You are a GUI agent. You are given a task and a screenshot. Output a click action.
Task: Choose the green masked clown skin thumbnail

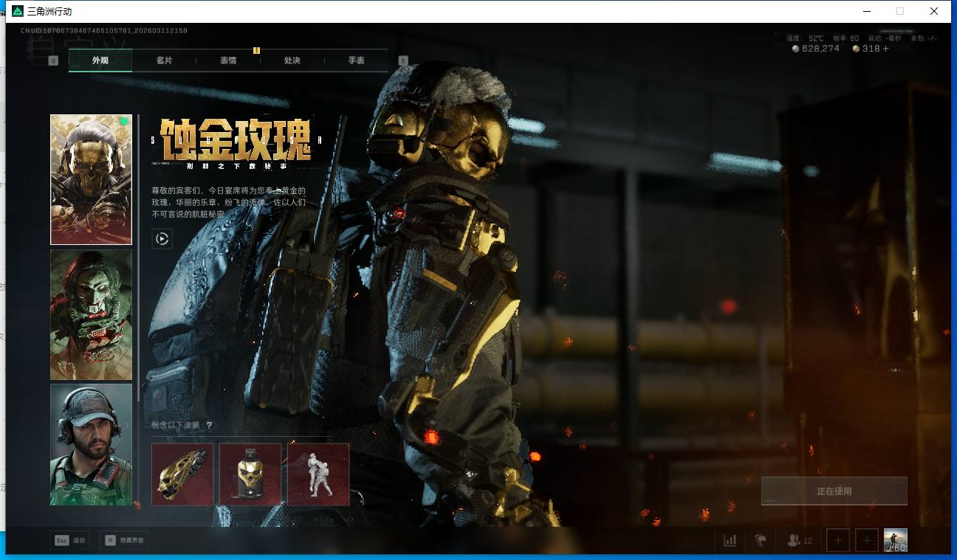(91, 314)
